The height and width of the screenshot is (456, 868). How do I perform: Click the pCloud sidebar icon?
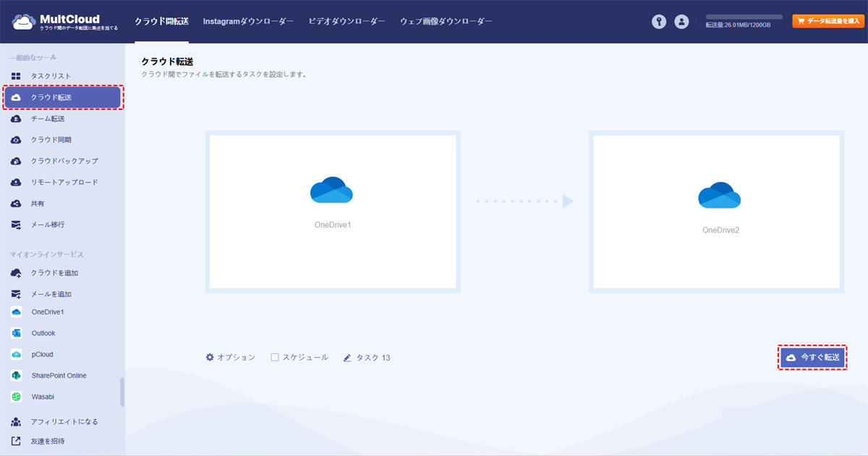16,355
